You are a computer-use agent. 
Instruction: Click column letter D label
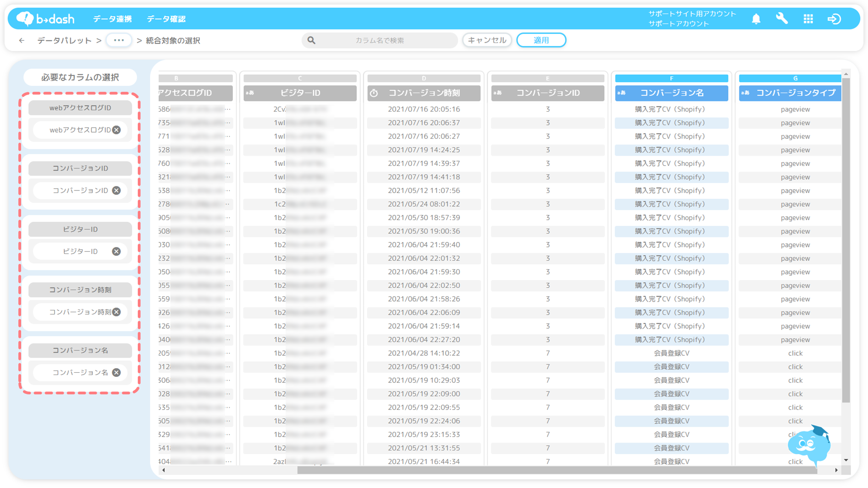click(x=424, y=79)
